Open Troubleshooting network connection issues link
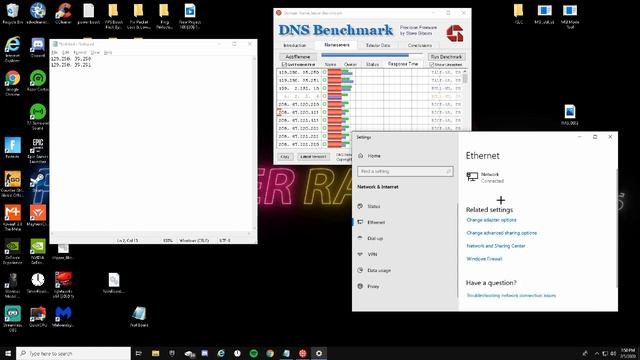The width and height of the screenshot is (640, 360). tap(511, 296)
